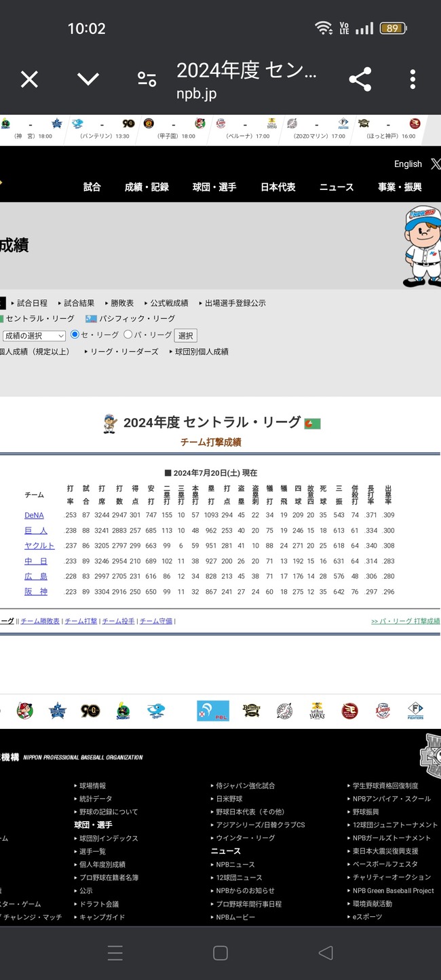This screenshot has width=441, height=980.
Task: Open the 阪神 team link in table
Action: pyautogui.click(x=36, y=592)
